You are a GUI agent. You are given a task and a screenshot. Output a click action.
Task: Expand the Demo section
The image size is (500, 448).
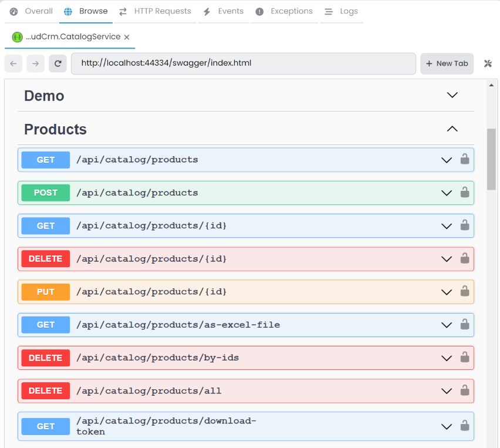[x=452, y=94]
